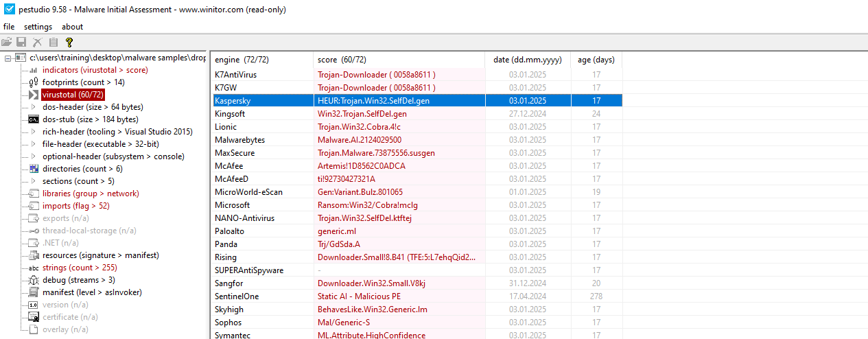The height and width of the screenshot is (339, 868).
Task: Select the NANO-Antivirus engine row
Action: coord(416,218)
